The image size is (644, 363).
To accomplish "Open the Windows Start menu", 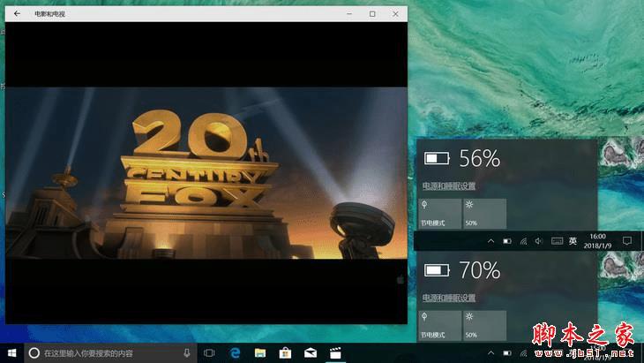I will tap(12, 353).
